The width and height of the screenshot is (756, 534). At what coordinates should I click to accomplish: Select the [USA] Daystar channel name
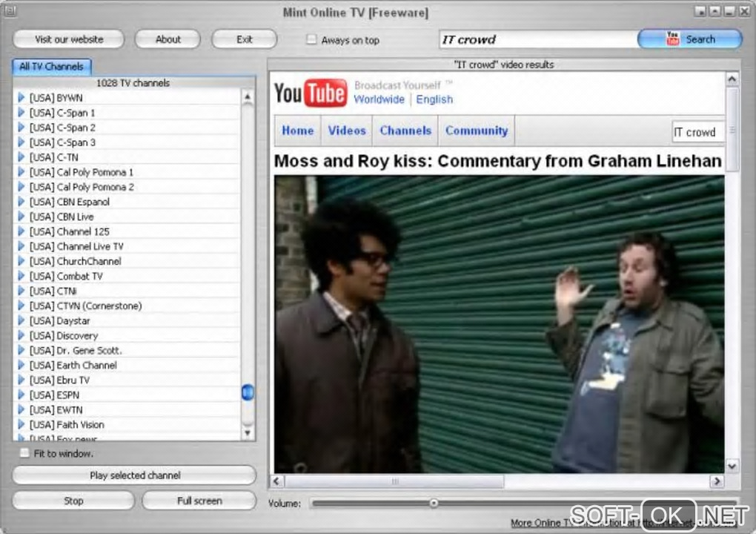59,321
